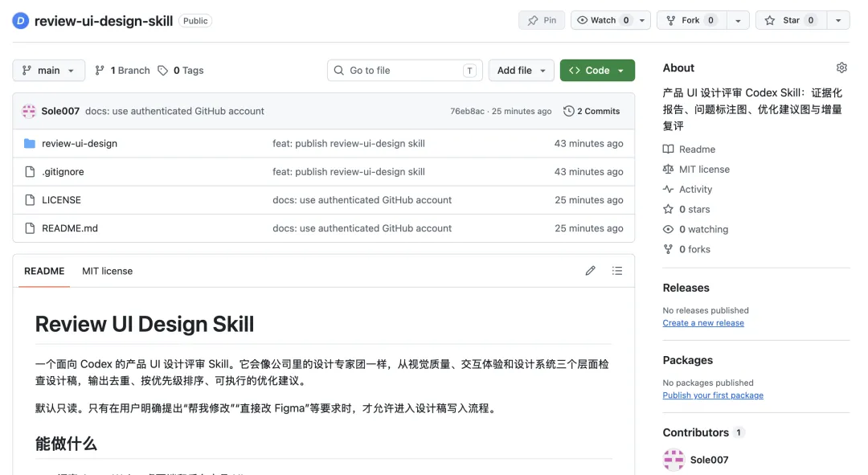Pin this repository
This screenshot has height=475, width=868.
542,20
